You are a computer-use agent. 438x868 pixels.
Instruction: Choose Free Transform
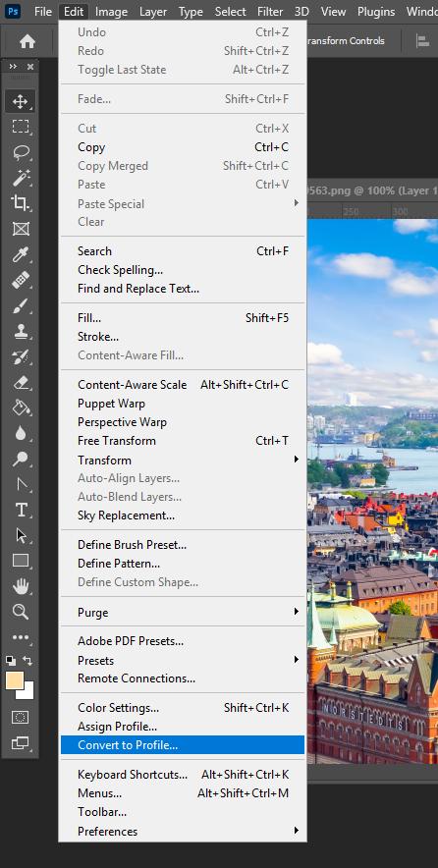[x=183, y=441]
